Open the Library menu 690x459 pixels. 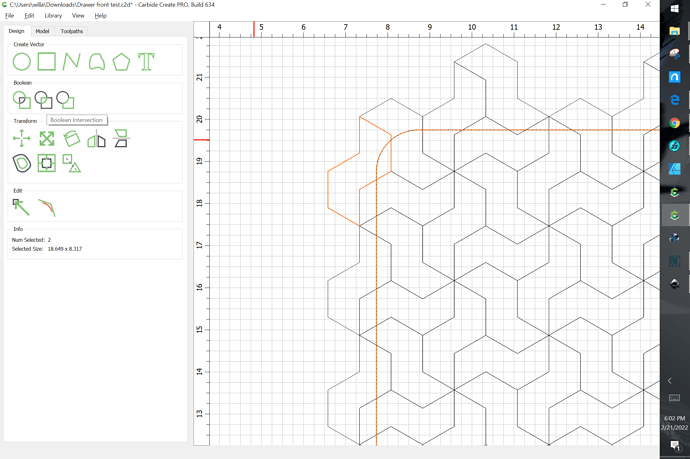tap(53, 15)
